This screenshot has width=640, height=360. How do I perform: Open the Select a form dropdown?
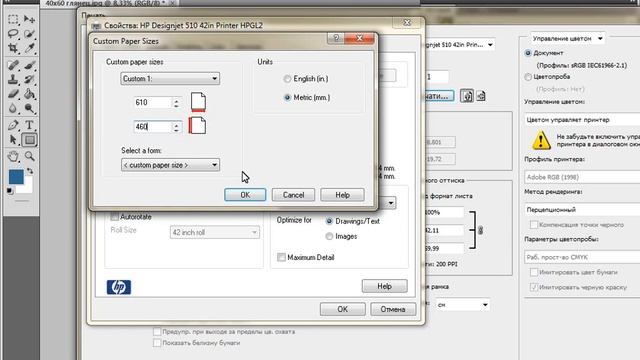click(170, 165)
